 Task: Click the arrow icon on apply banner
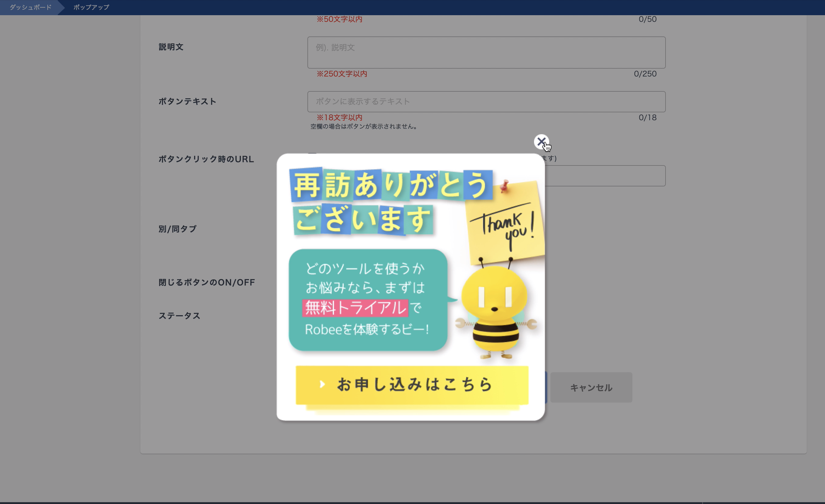[x=322, y=384]
